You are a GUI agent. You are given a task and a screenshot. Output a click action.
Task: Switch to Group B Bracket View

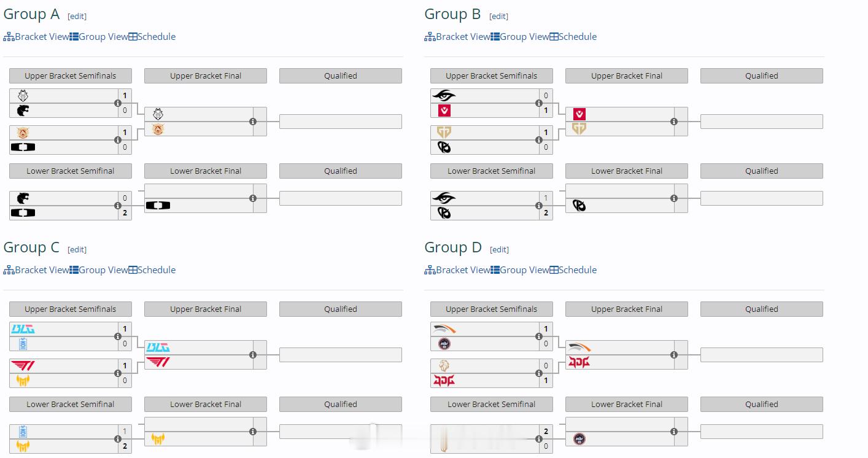click(457, 37)
